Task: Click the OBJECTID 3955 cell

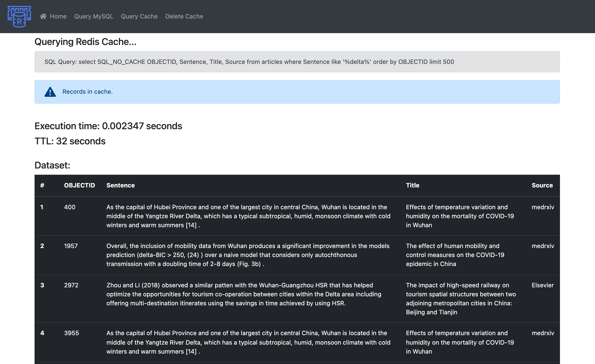Action: click(x=71, y=333)
